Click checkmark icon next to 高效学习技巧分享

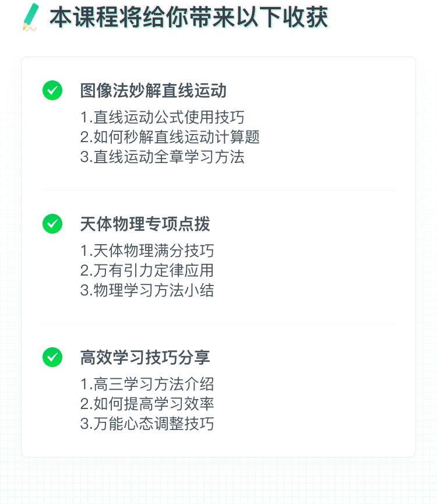(52, 357)
